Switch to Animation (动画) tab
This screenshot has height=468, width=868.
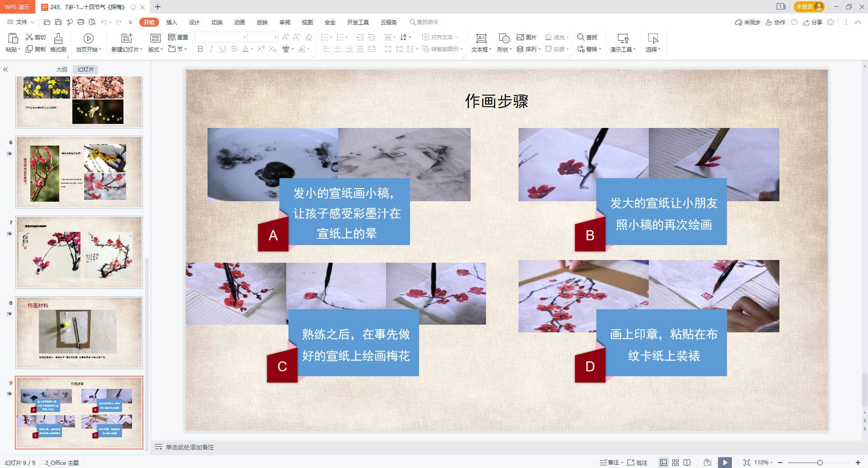[240, 22]
